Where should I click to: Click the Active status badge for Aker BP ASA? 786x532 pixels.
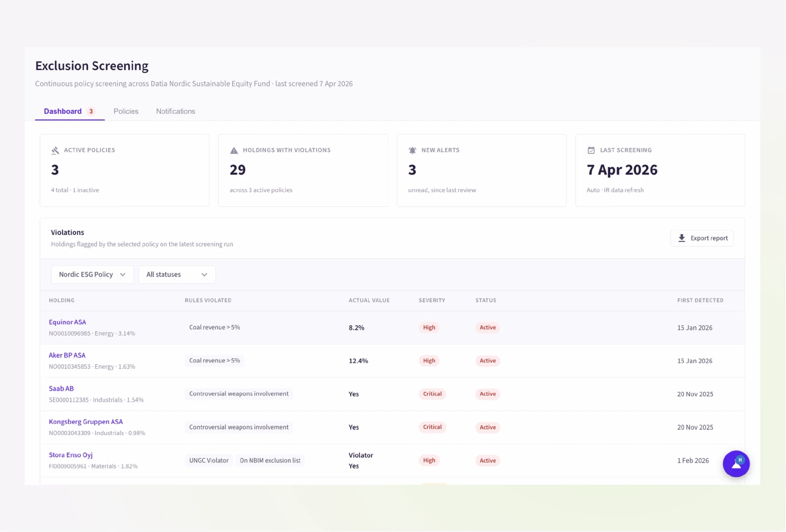point(488,361)
